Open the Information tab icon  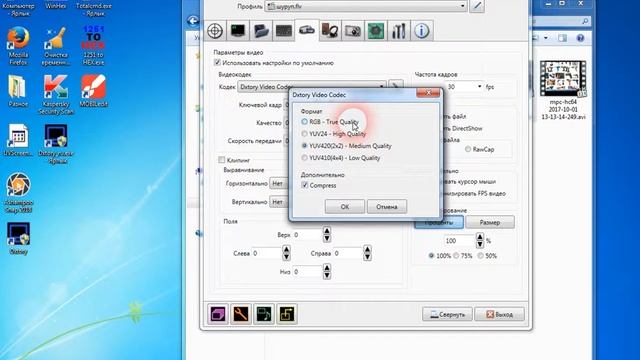[422, 31]
